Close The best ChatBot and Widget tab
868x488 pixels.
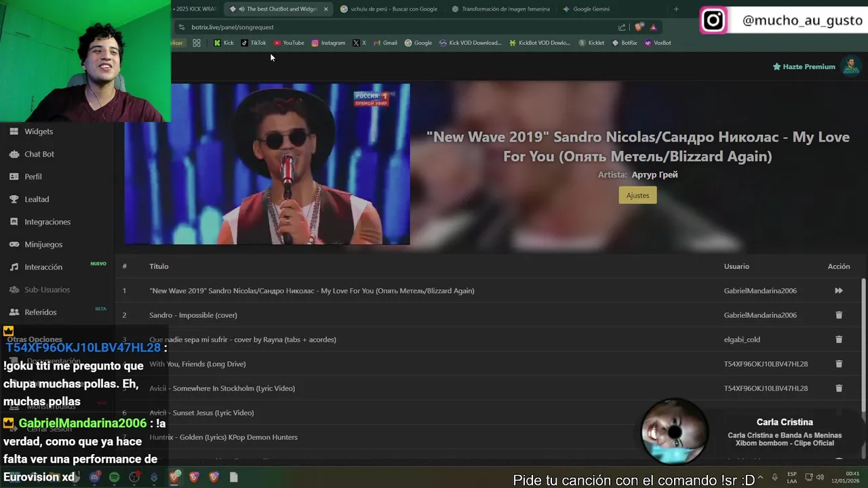(325, 9)
